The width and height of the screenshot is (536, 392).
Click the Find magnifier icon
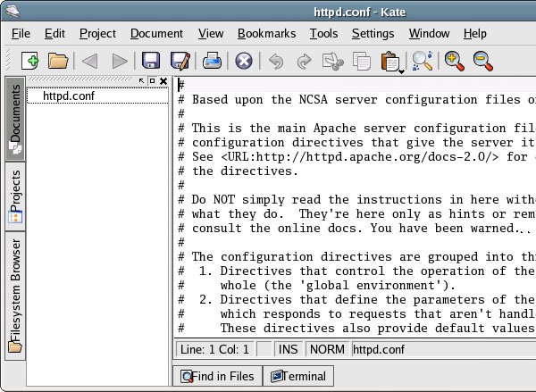tap(422, 61)
